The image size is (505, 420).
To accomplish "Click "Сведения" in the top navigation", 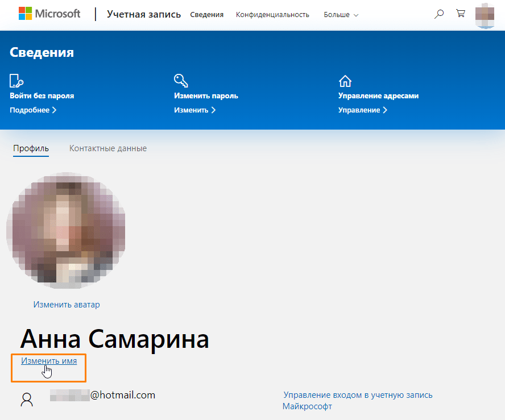I will 206,14.
